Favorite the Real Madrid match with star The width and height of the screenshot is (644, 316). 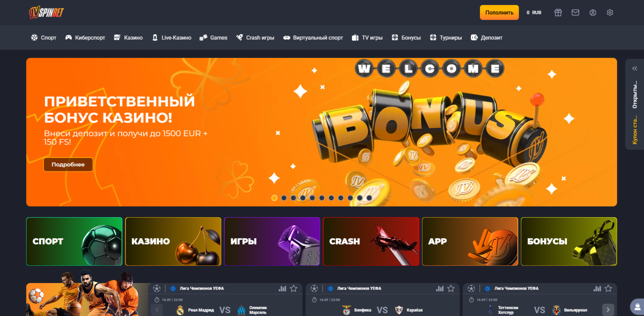pos(294,289)
